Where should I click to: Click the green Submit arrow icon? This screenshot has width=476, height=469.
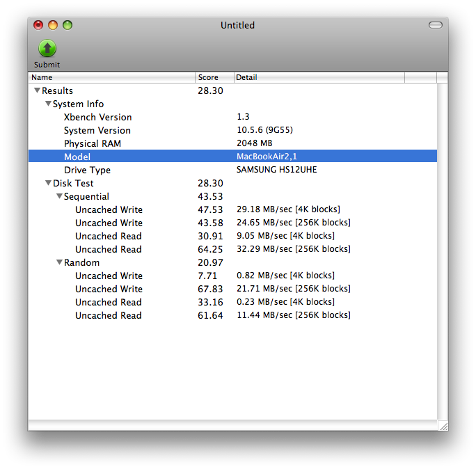[x=47, y=48]
